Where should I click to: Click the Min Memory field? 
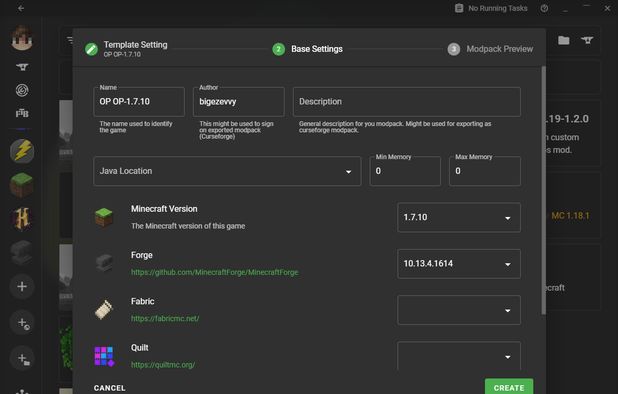pyautogui.click(x=405, y=171)
